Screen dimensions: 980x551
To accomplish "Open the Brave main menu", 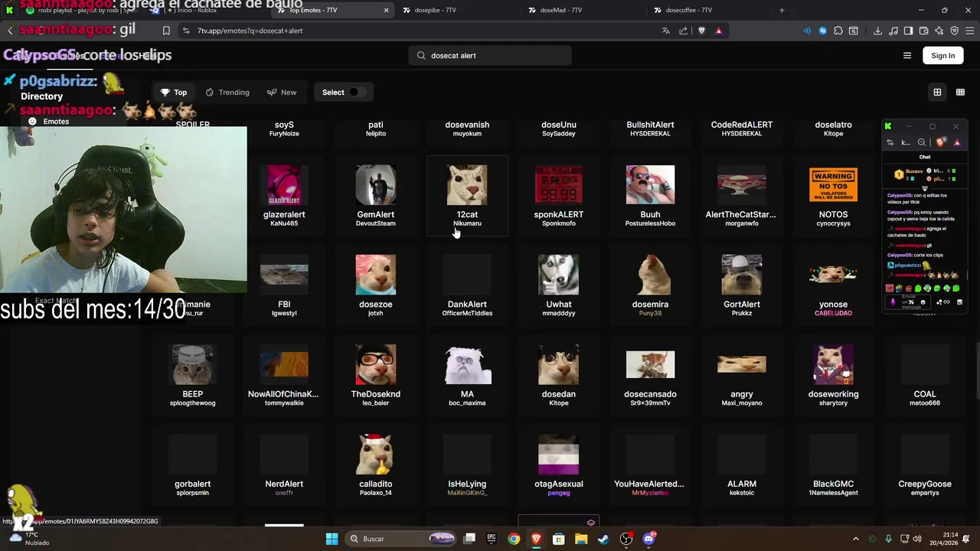I will click(x=969, y=31).
